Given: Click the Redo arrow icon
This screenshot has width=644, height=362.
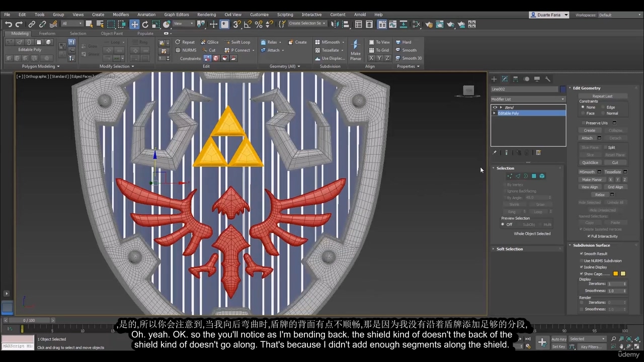Looking at the screenshot, I should click(19, 24).
